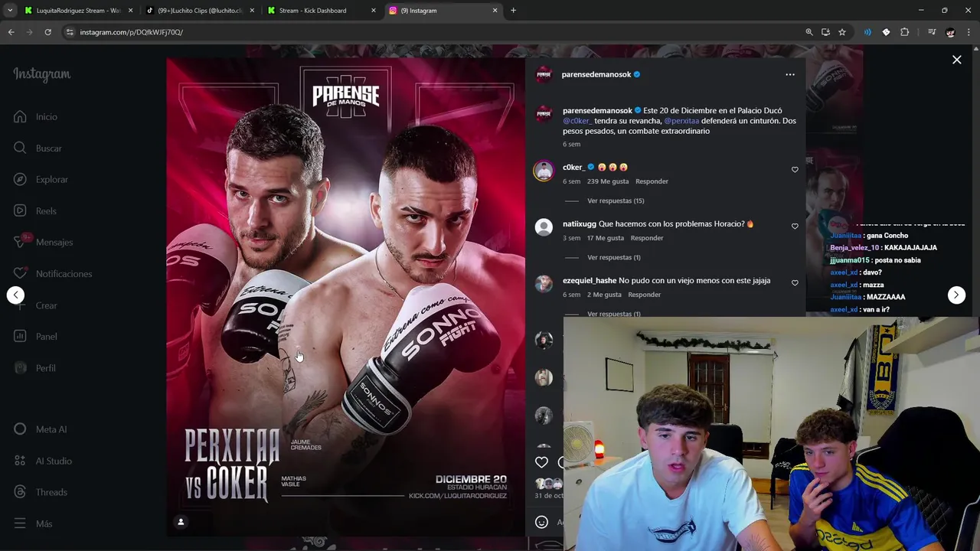Screen dimensions: 980x551
Task: Reload the page
Action: [x=47, y=32]
